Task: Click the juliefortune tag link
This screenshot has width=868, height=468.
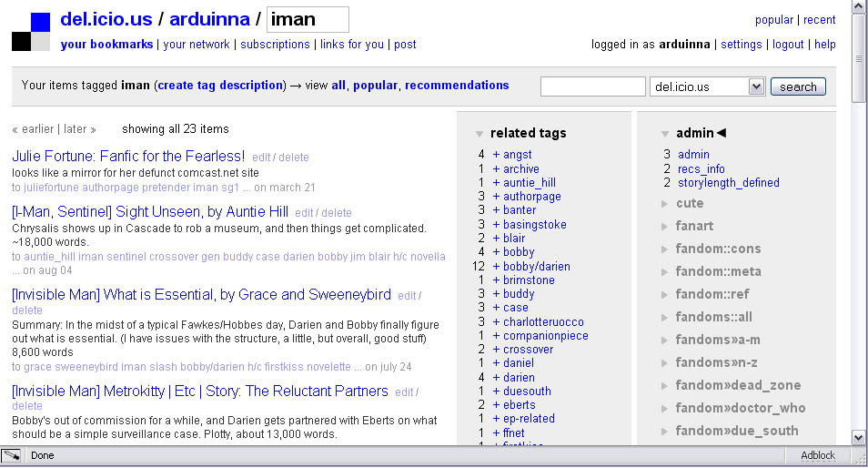Action: pos(51,188)
